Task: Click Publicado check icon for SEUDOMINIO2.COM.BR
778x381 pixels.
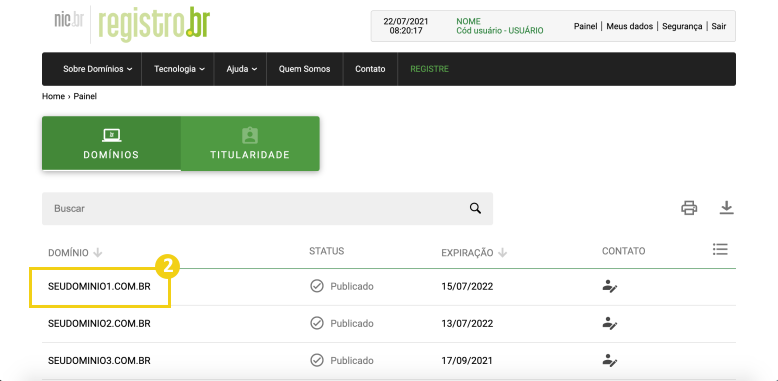Action: tap(317, 323)
